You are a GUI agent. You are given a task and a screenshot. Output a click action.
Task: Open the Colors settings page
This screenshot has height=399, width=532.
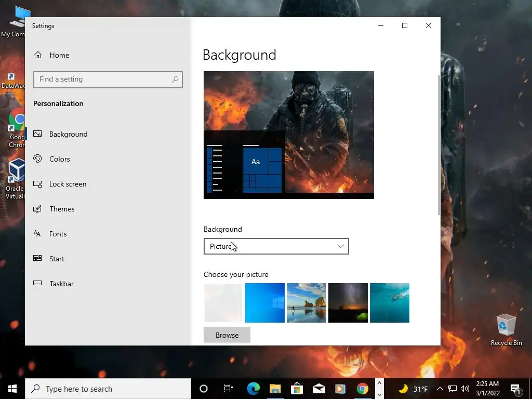point(108,159)
